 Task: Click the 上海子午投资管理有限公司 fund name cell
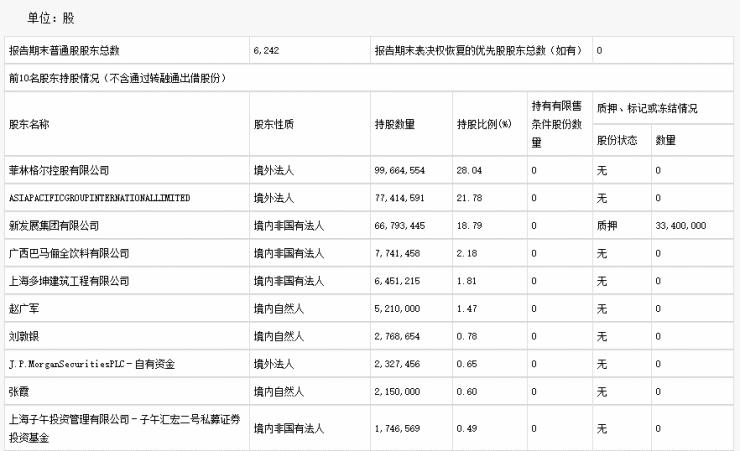pyautogui.click(x=125, y=428)
